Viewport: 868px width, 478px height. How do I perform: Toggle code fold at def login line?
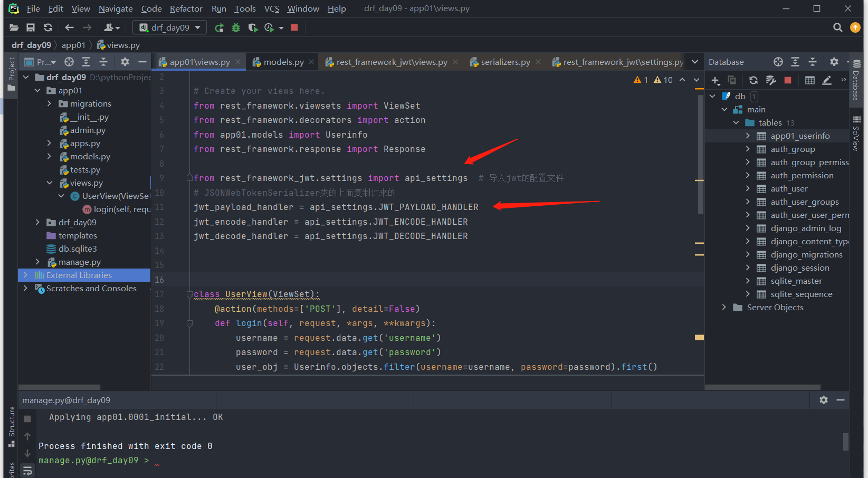189,323
